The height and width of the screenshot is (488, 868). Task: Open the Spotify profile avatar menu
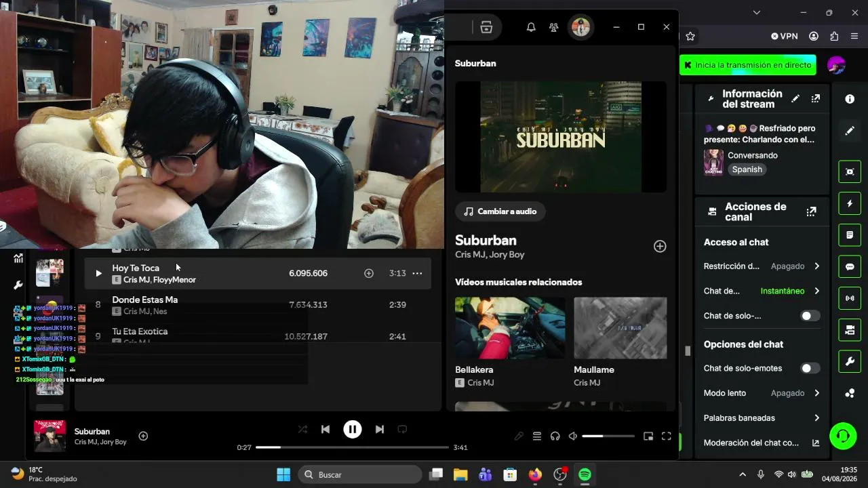(x=580, y=27)
